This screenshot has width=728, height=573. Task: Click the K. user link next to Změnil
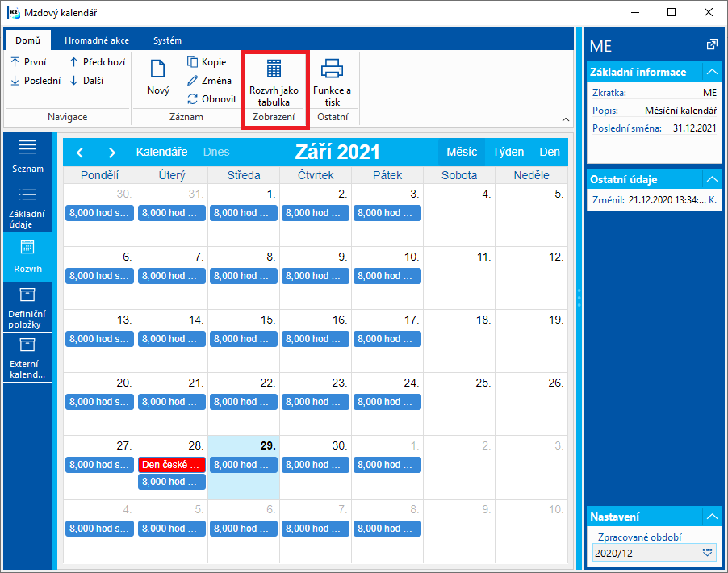713,200
